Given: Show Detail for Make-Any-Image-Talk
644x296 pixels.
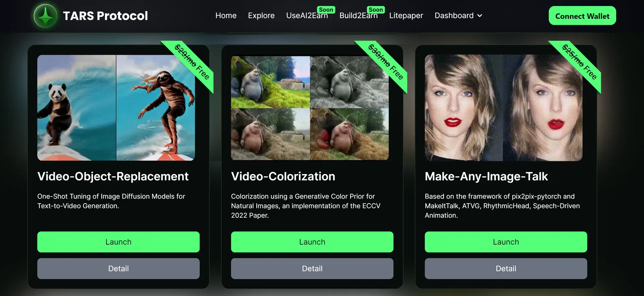Looking at the screenshot, I should (x=505, y=268).
